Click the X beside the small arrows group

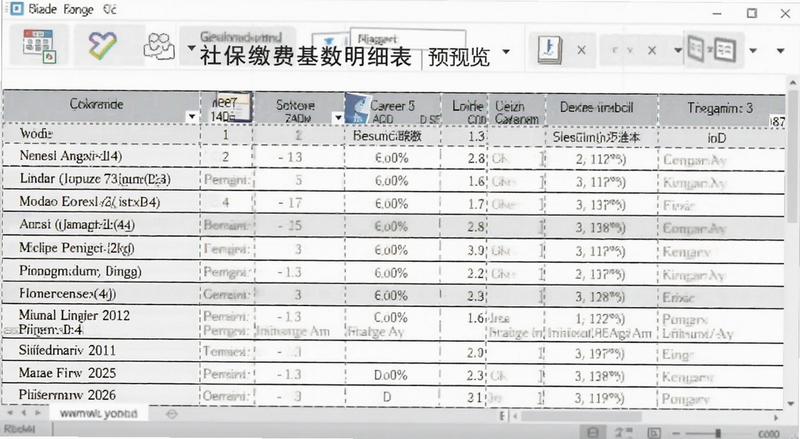point(652,51)
